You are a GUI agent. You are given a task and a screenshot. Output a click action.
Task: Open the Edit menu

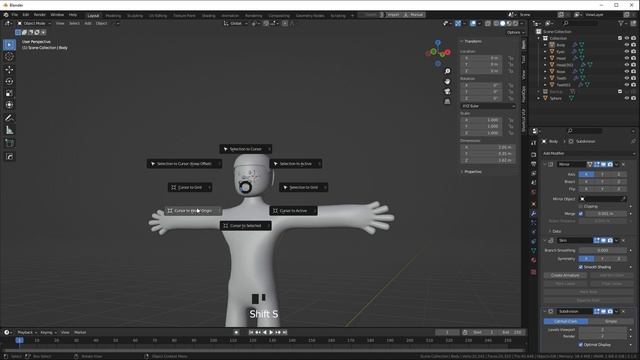coord(26,15)
